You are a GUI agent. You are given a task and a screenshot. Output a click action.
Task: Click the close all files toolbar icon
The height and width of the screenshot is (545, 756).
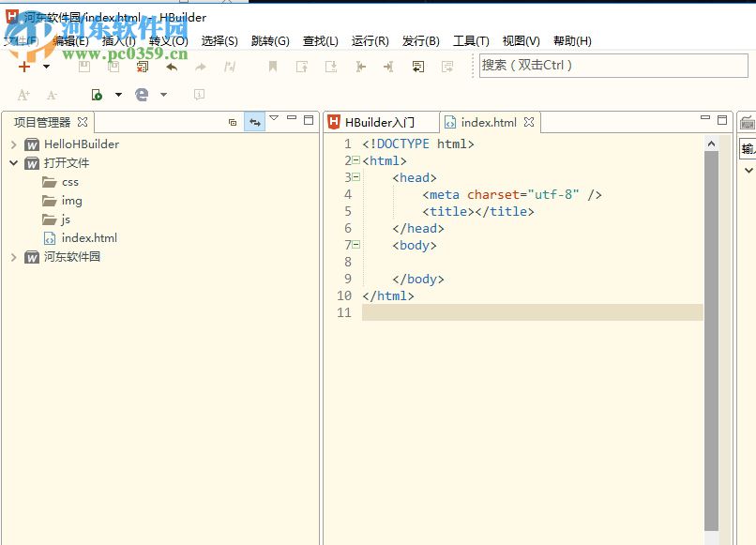(x=142, y=67)
